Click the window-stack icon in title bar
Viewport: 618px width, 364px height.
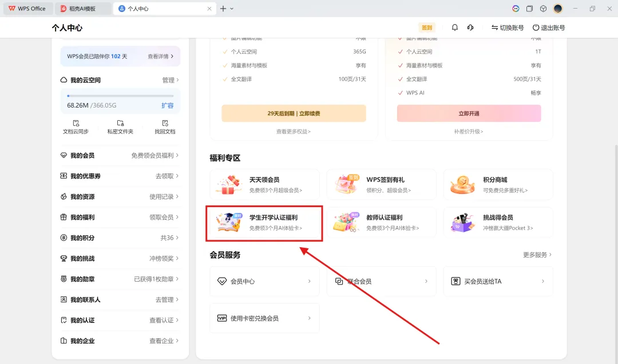[529, 8]
